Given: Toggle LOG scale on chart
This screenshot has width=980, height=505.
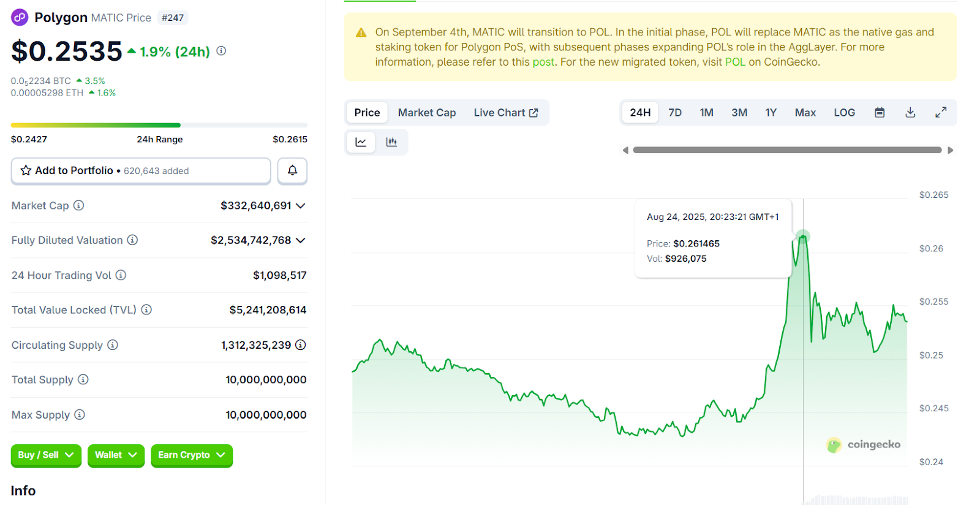Looking at the screenshot, I should tap(844, 113).
